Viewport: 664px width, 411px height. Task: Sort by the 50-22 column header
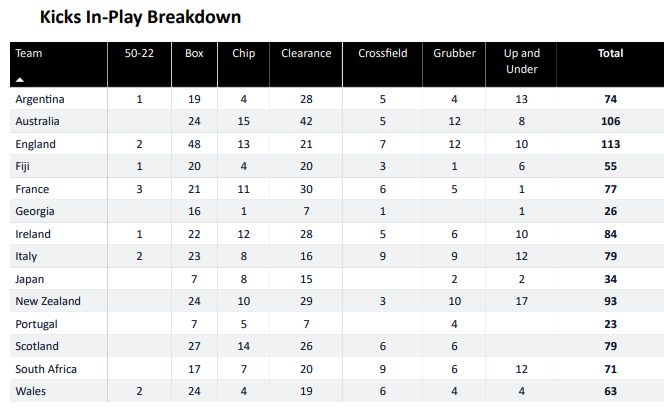tap(139, 54)
